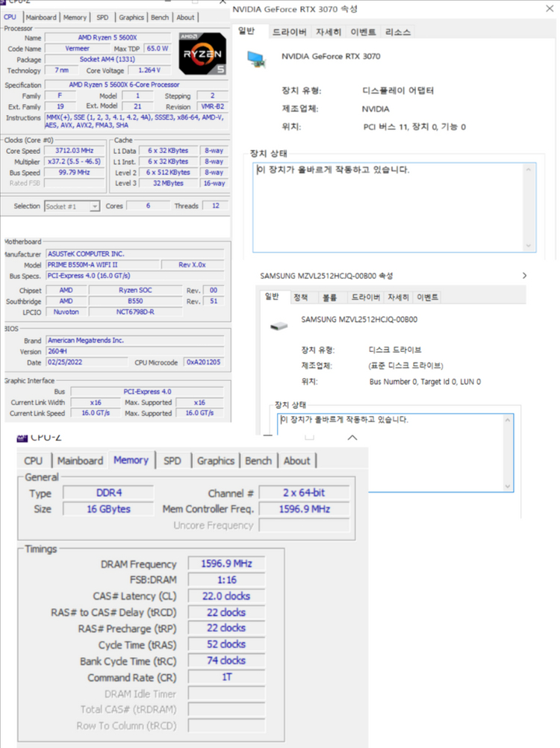Click BIOS brand American Megatrends Inc.

[135, 340]
